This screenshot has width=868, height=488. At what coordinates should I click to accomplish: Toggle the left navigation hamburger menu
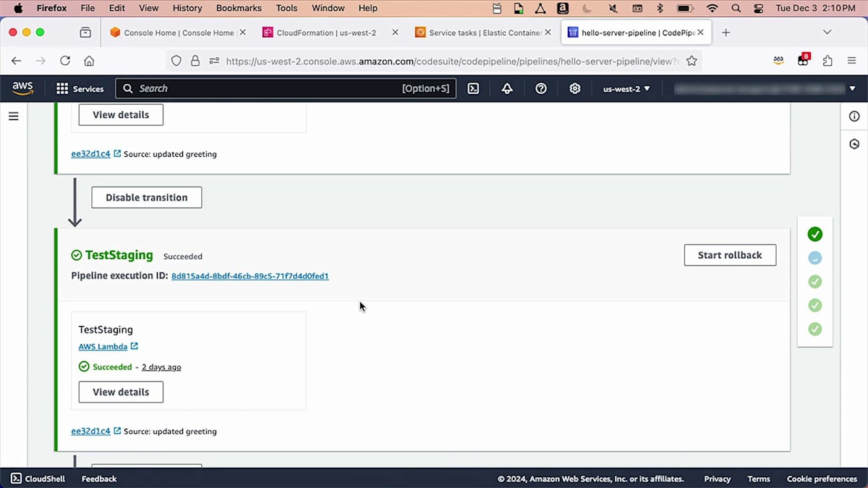tap(13, 116)
